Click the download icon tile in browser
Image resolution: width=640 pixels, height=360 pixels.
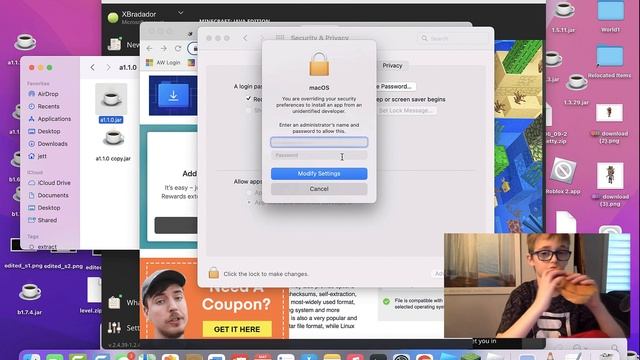(x=173, y=96)
